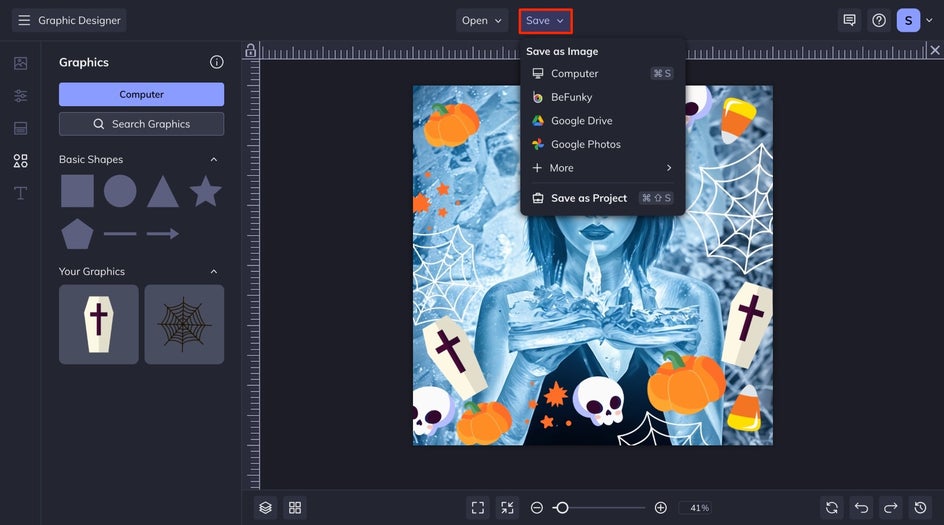Redo the last action
944x525 pixels.
pyautogui.click(x=890, y=508)
